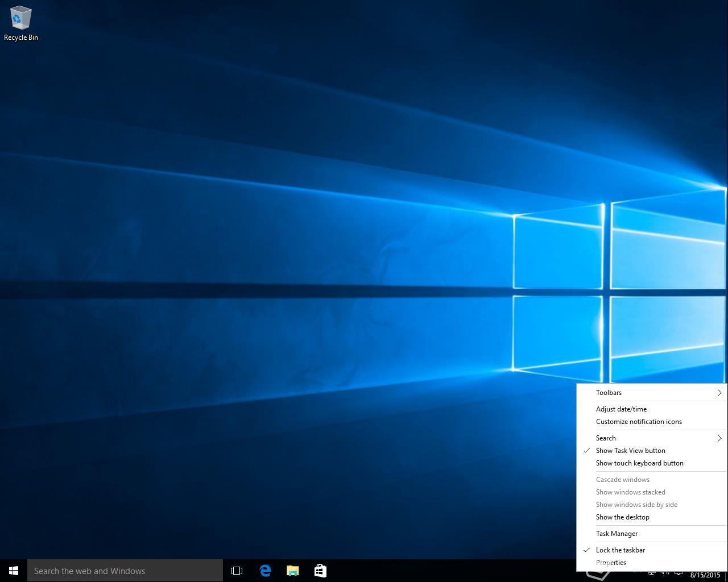Open File Explorer from the taskbar
The height and width of the screenshot is (582, 728).
293,571
